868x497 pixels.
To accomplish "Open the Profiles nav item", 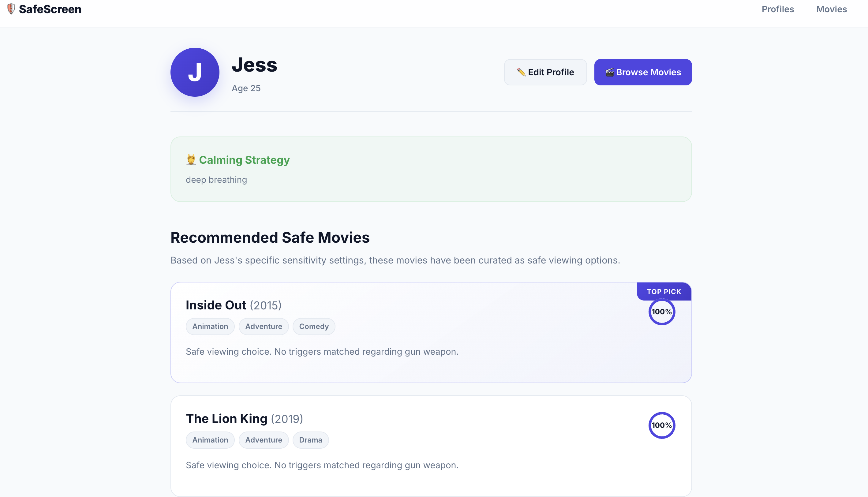I will coord(777,9).
